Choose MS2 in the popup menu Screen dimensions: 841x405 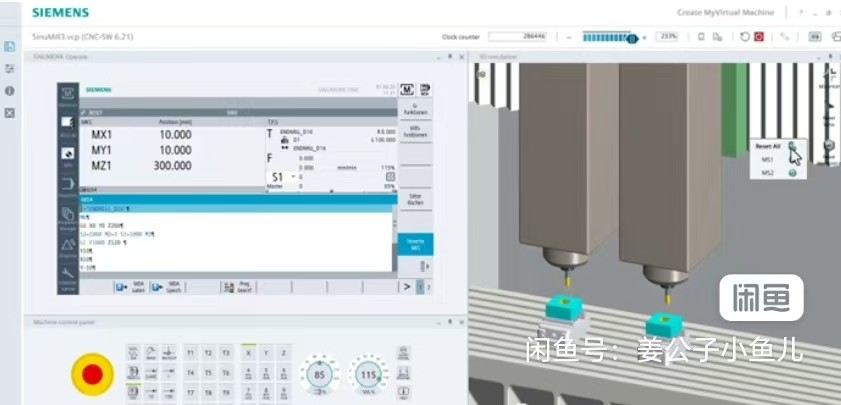point(768,173)
